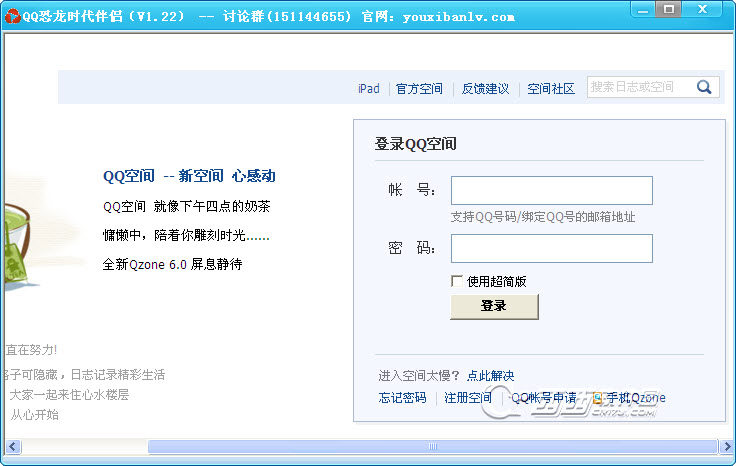Maximize the QQ恐龙时代伴侣 window
Screen dimensions: 736x466
point(668,9)
